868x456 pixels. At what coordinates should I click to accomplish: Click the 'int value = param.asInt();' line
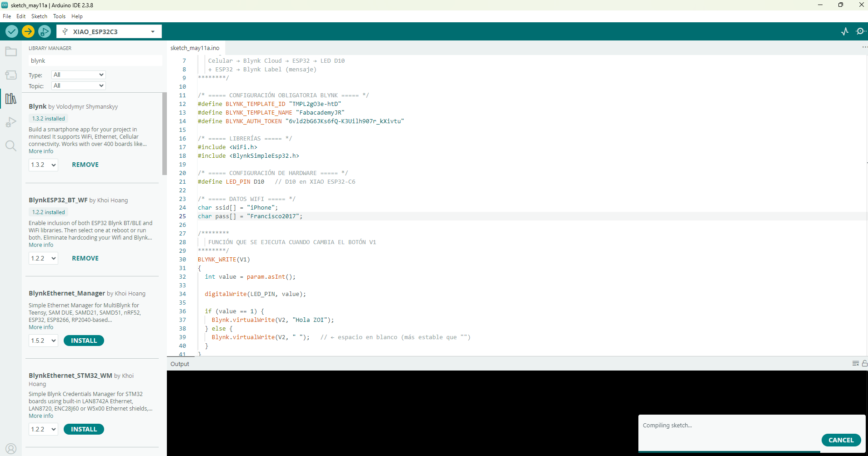pos(250,277)
